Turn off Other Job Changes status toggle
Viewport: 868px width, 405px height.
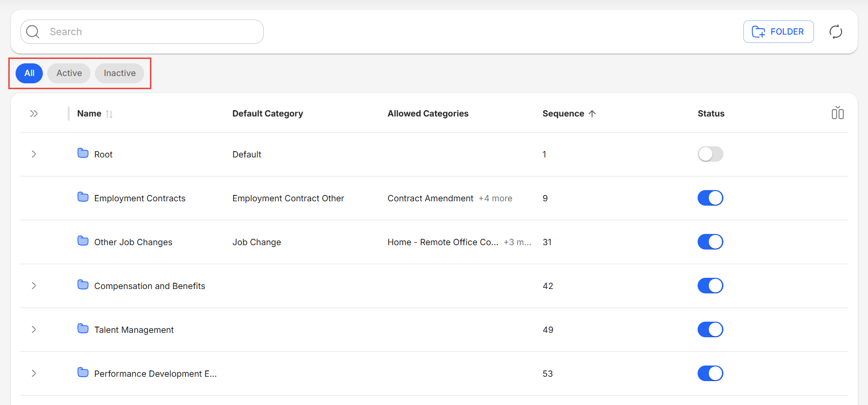point(710,242)
